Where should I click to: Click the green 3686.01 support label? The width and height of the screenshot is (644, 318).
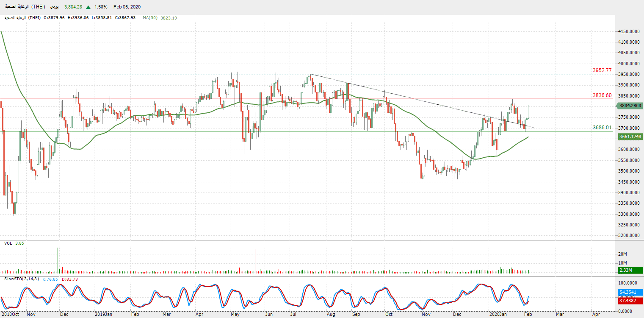(x=602, y=127)
